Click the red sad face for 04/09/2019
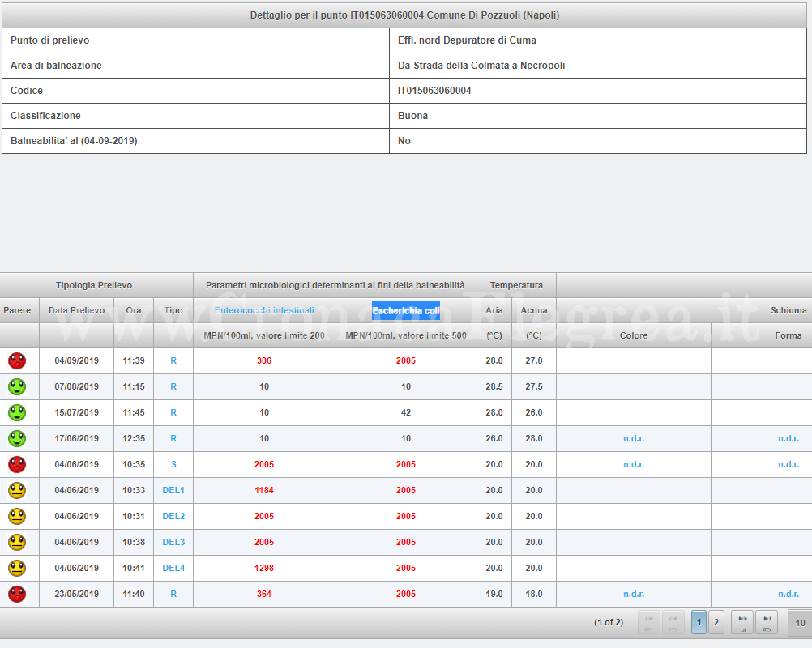Image resolution: width=812 pixels, height=648 pixels. click(x=17, y=360)
